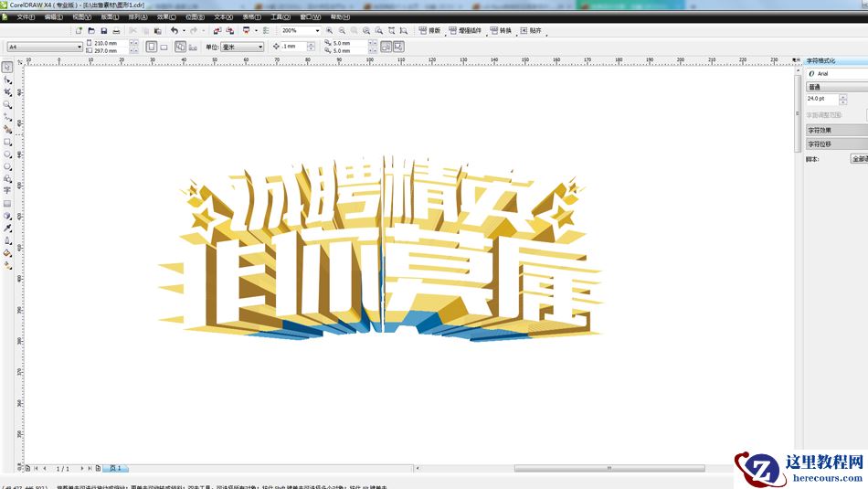Screen dimensions: 868x489
Task: Click the 增强插件 toolbar button
Action: coord(466,30)
